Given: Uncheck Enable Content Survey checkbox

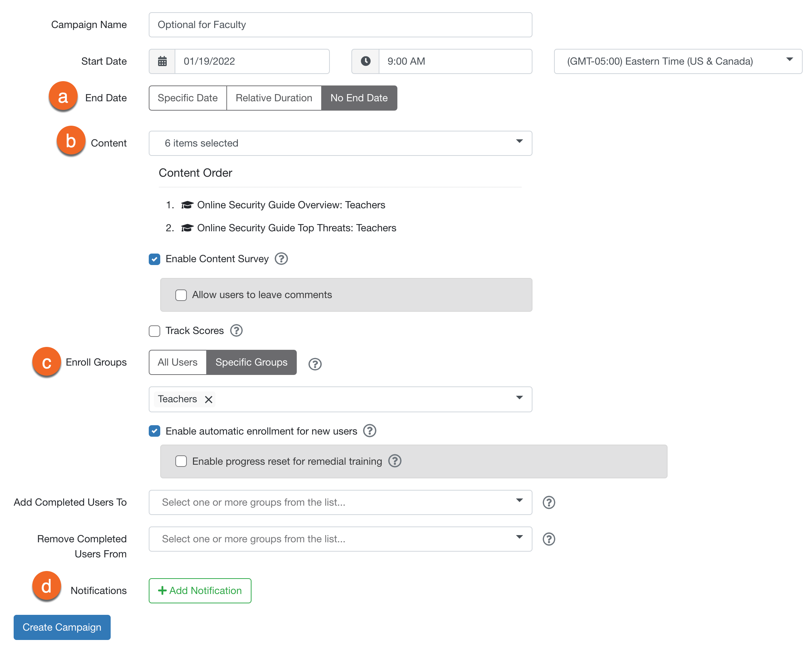Looking at the screenshot, I should coord(154,259).
